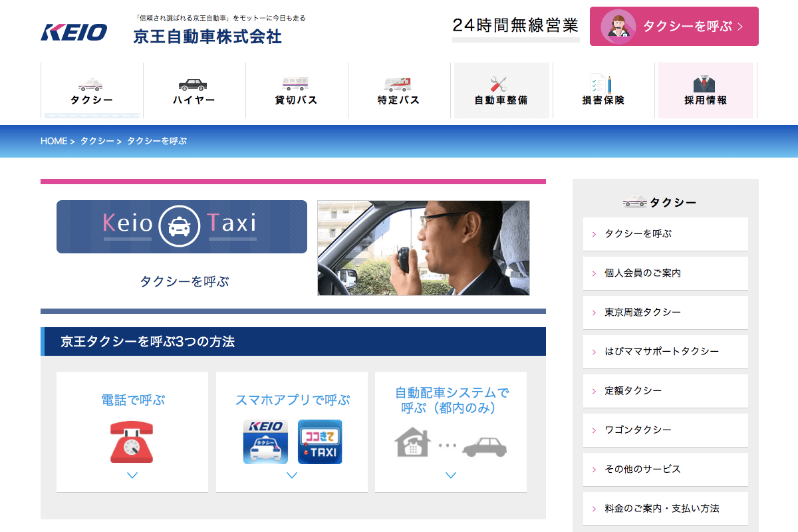This screenshot has height=532, width=798.
Task: Click the 自動配車システムで呼ぶ heading
Action: coord(452,400)
